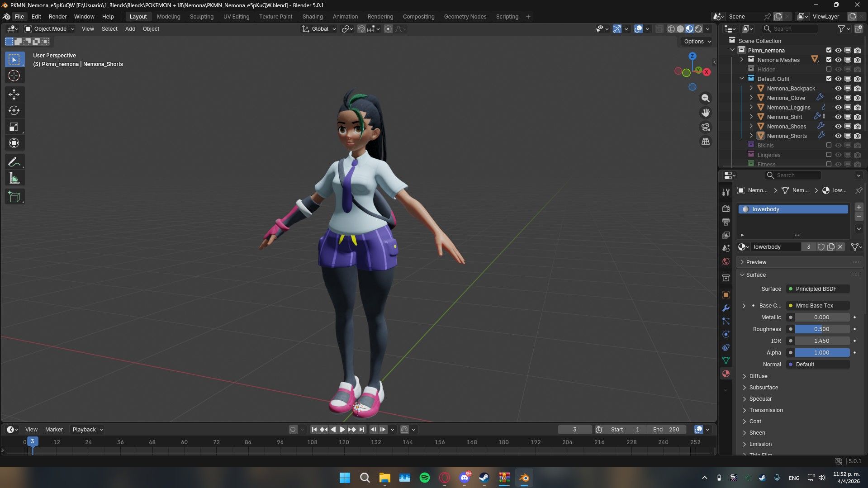The image size is (868, 488).
Task: Play the animation forward
Action: [x=342, y=430]
